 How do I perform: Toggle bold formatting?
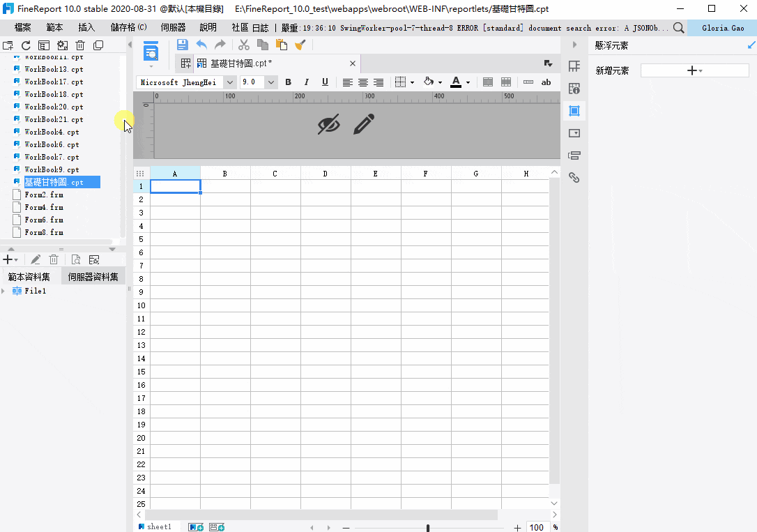coord(288,82)
